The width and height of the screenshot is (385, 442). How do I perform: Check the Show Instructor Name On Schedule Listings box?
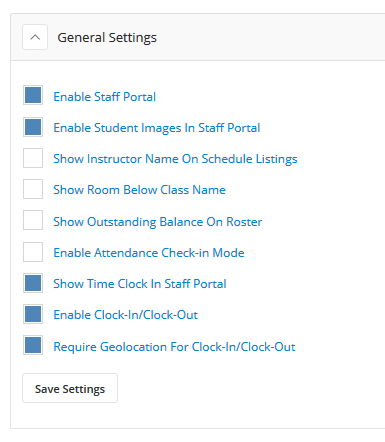tap(33, 158)
